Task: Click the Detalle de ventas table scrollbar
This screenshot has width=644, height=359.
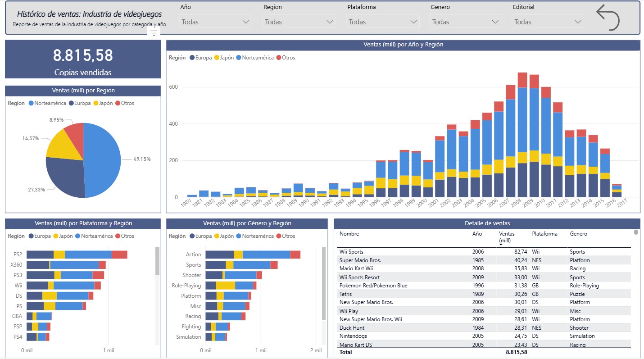Action: pos(635,232)
